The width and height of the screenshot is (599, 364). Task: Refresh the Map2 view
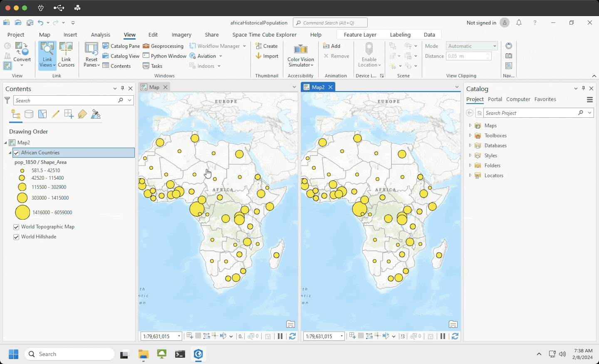(455, 336)
